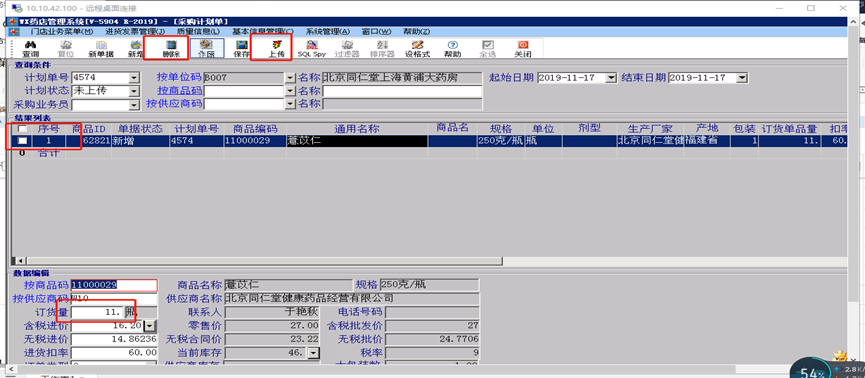Open the 计划状态 dropdown showing 未上传
Image resolution: width=865 pixels, height=378 pixels.
tap(134, 91)
